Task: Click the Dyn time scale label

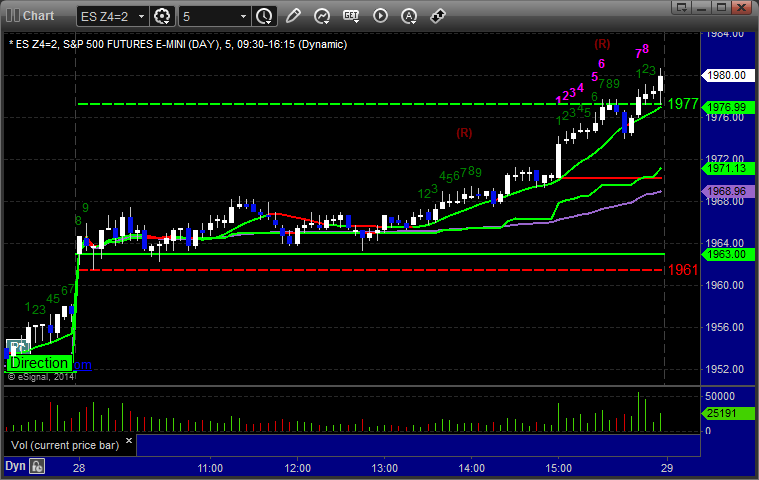Action: (15, 466)
